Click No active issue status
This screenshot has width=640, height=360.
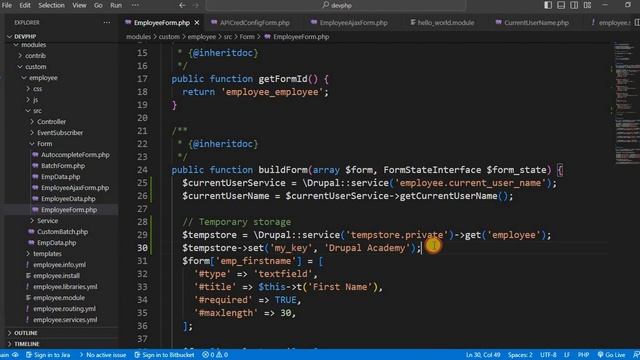coord(102,355)
